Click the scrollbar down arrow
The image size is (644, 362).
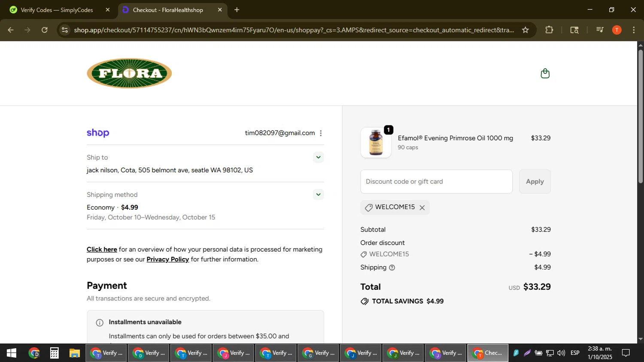[640, 339]
